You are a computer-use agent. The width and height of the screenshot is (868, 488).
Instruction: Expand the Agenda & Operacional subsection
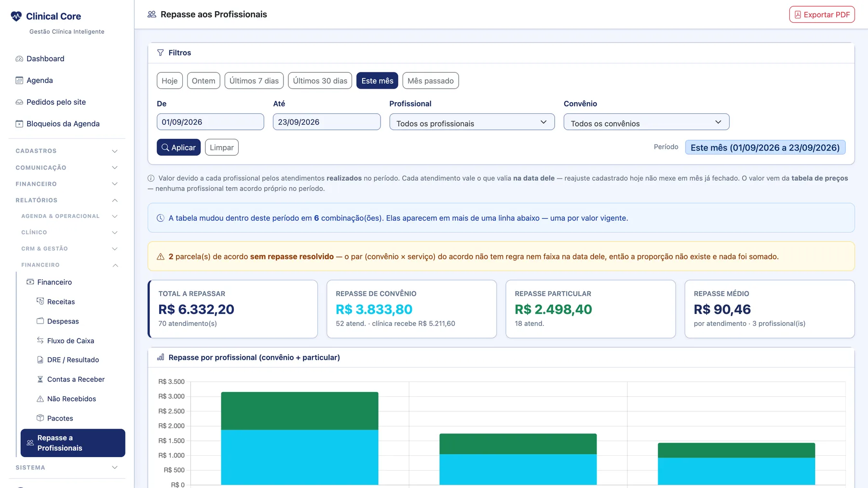(x=70, y=216)
